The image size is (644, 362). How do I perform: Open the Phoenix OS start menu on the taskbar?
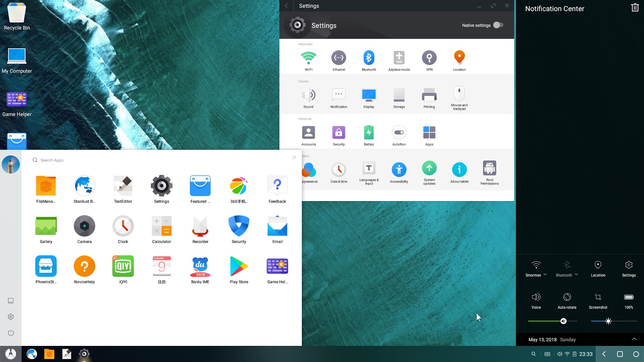10,354
